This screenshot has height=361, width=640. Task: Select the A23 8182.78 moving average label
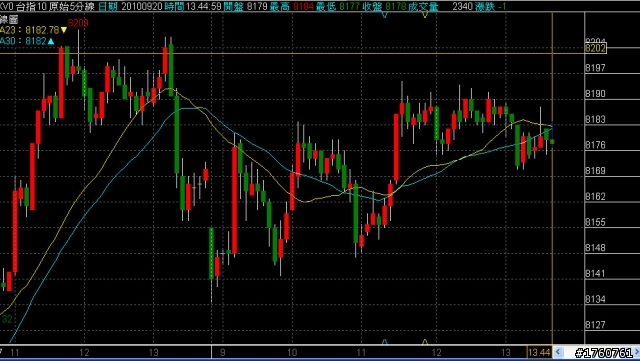click(30, 30)
